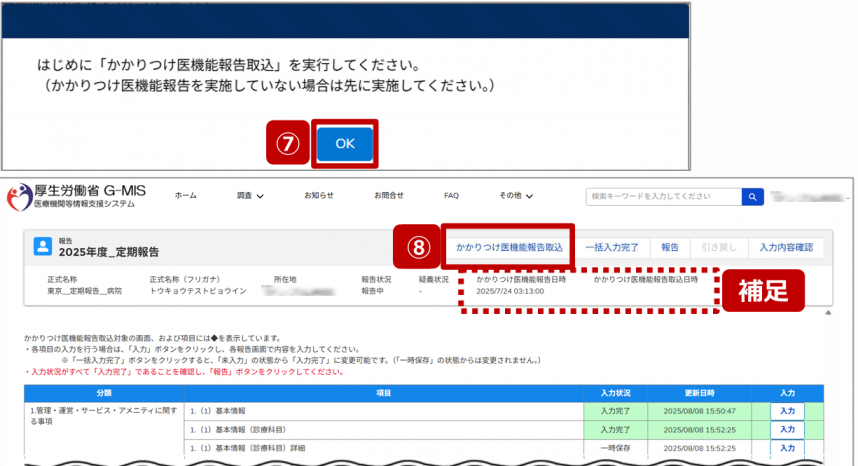Click the 1.(1)基本情報 item cell
The width and height of the screenshot is (858, 466).
point(384,411)
